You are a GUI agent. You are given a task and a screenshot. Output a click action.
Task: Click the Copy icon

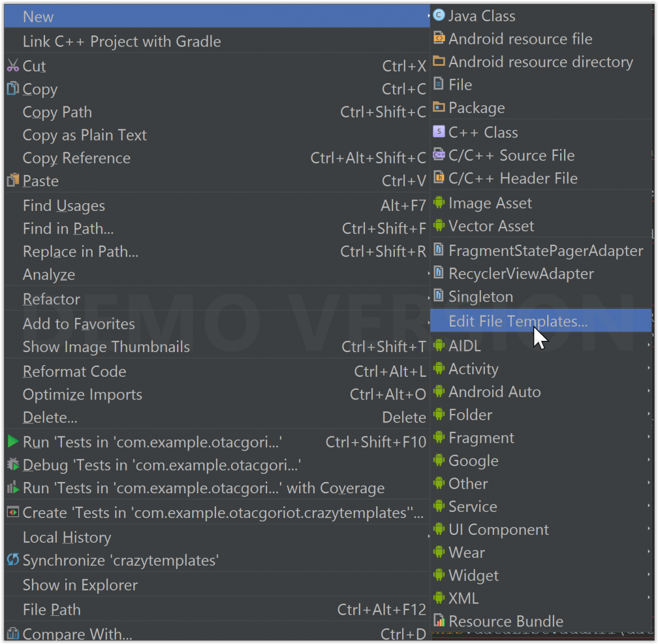[x=13, y=88]
